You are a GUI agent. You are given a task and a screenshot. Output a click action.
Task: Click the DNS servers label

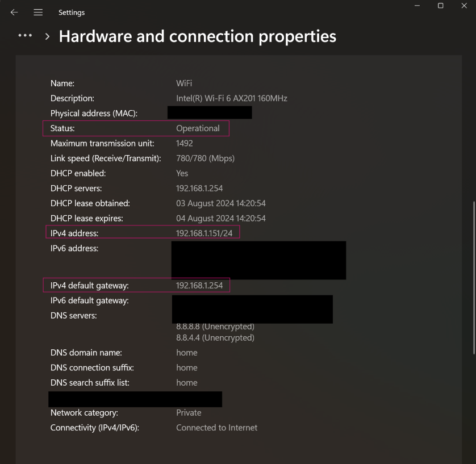pyautogui.click(x=73, y=316)
